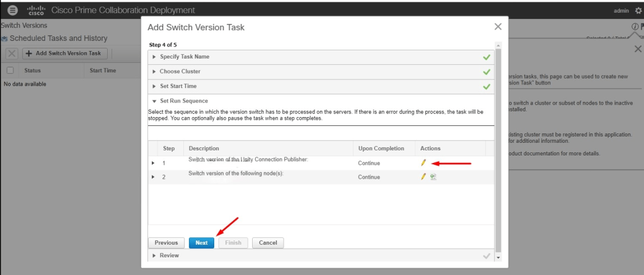644x275 pixels.
Task: Close the Add Switch Version Task dialog
Action: pos(498,26)
